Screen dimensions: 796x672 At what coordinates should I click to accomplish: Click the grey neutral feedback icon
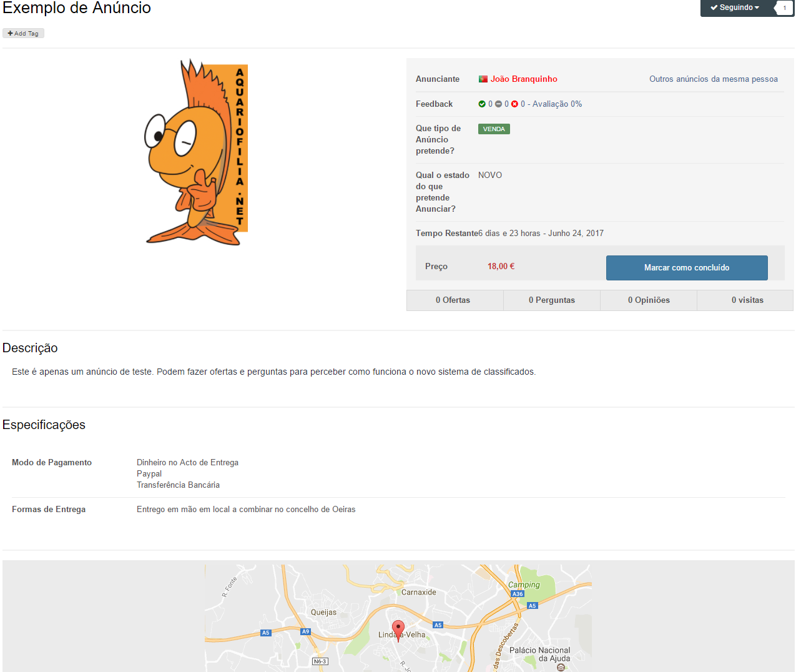tap(498, 104)
